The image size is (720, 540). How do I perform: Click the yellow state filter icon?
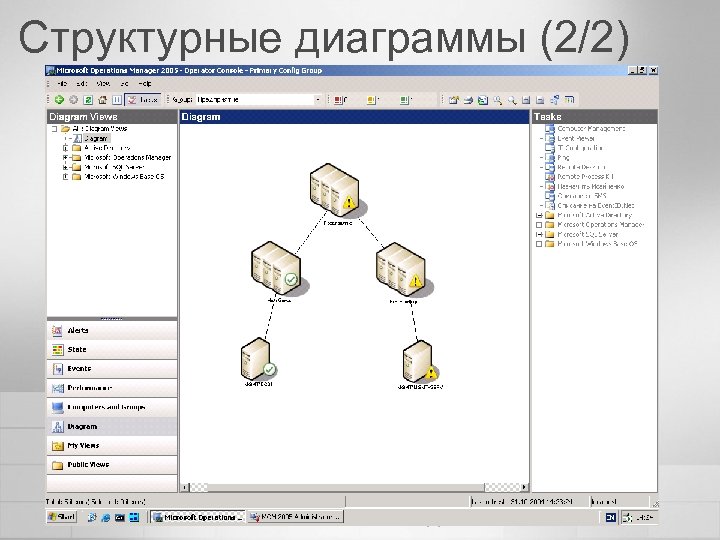[x=372, y=100]
